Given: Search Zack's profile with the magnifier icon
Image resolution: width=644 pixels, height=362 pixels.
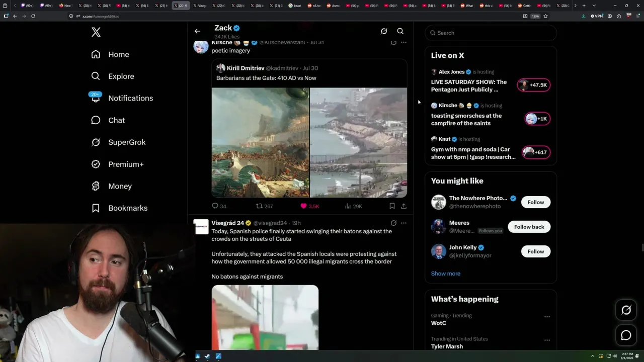Looking at the screenshot, I should (400, 31).
